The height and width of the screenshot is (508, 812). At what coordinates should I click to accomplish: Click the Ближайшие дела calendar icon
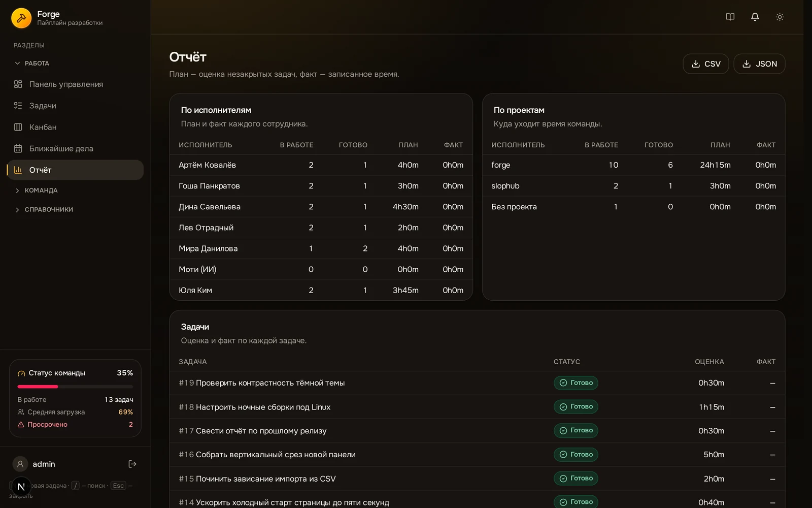pyautogui.click(x=18, y=148)
